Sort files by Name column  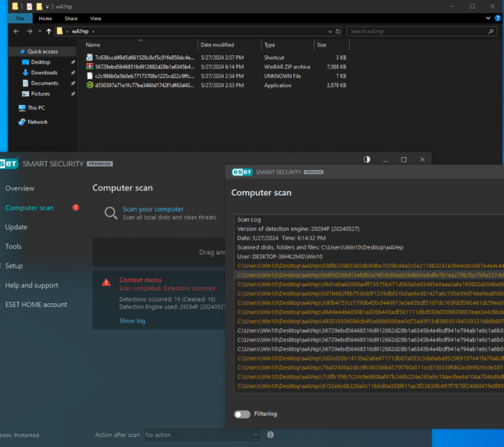pyautogui.click(x=93, y=45)
